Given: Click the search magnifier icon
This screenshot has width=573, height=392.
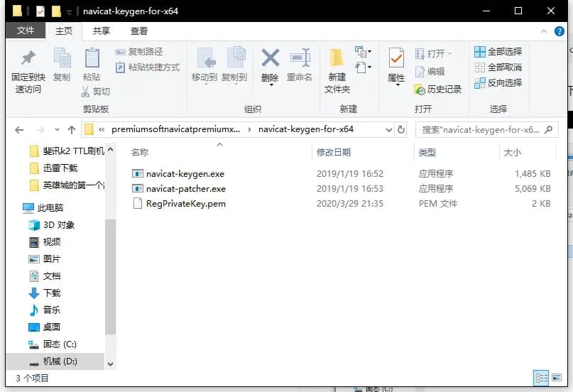Looking at the screenshot, I should click(x=548, y=130).
